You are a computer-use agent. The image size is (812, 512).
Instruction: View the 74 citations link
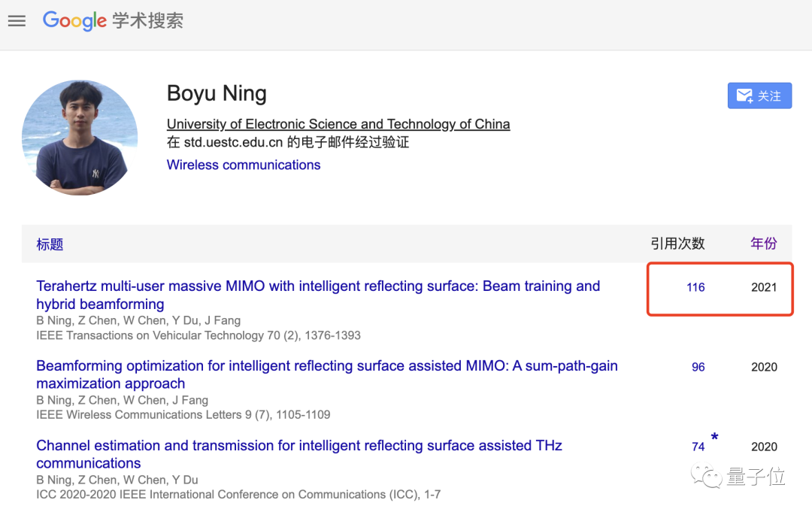pyautogui.click(x=698, y=447)
